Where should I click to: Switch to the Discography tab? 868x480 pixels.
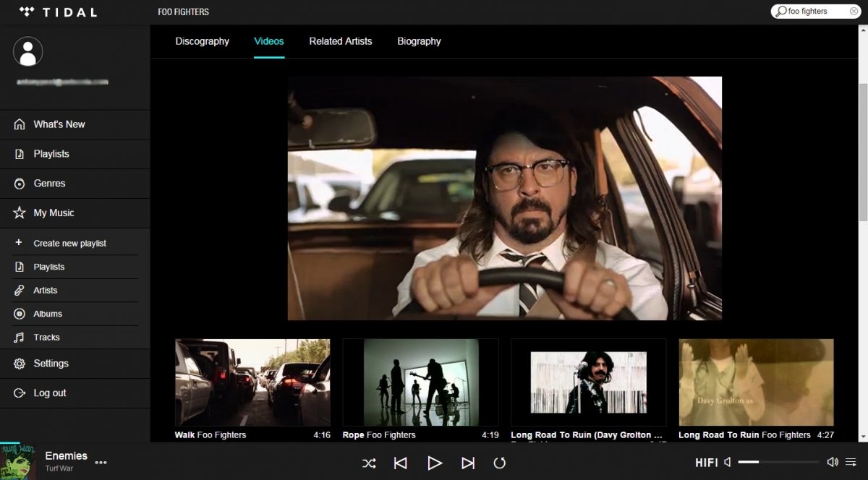click(x=203, y=41)
